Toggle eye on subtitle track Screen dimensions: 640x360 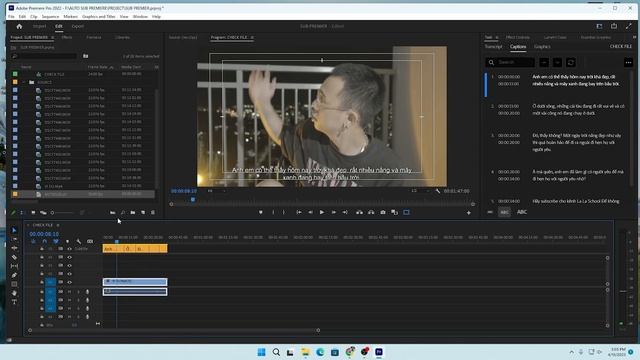[69, 249]
